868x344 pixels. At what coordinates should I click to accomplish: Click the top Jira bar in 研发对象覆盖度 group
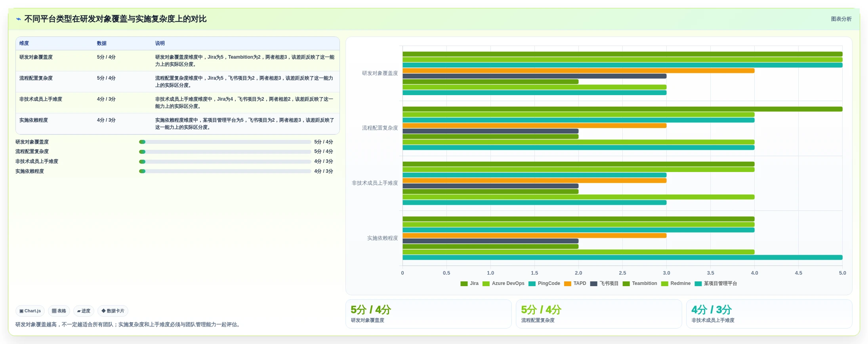pos(622,54)
